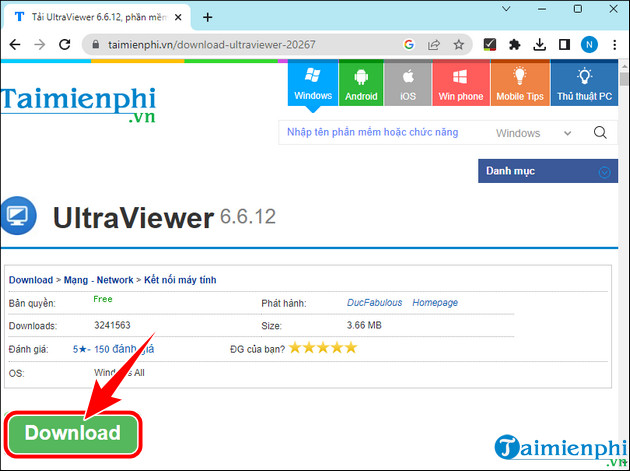Click the browser forward arrow
This screenshot has height=471, width=630.
point(40,45)
